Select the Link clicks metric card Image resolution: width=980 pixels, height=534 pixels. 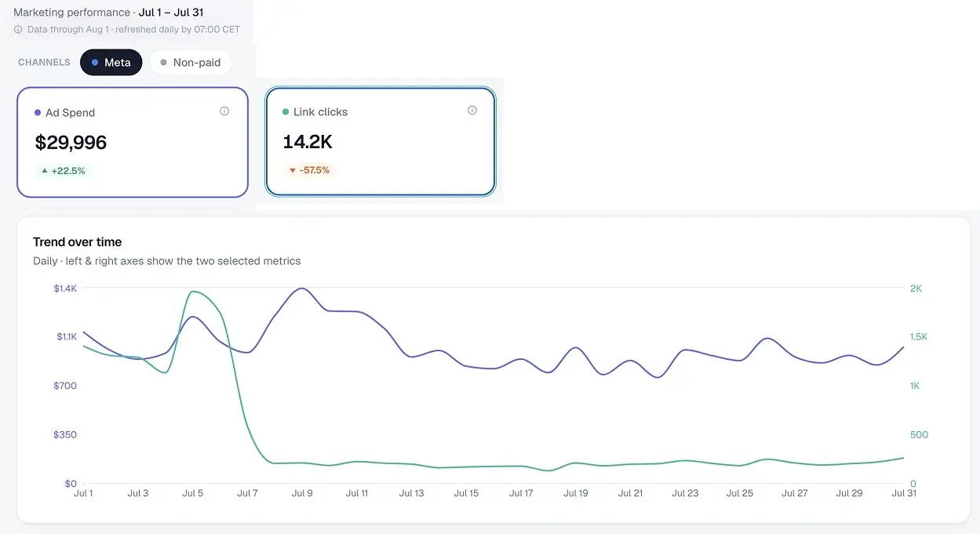(x=381, y=141)
